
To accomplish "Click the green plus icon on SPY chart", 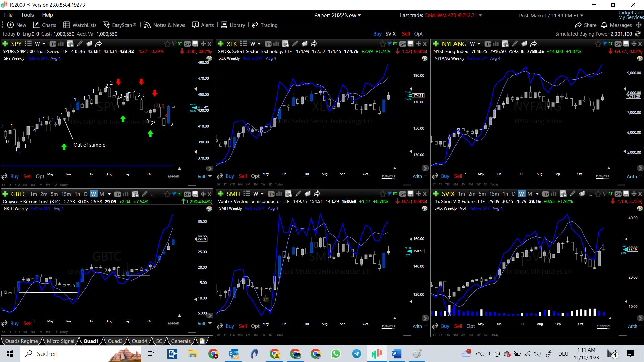I will [5, 44].
